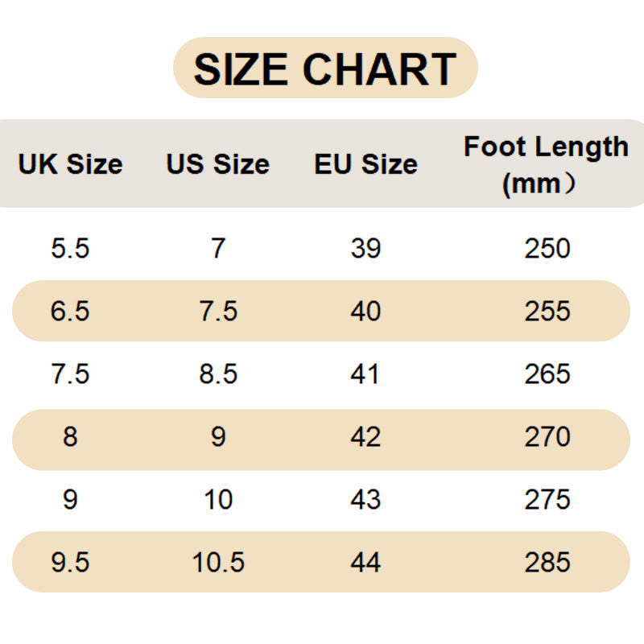644x644 pixels.
Task: Click foot length 250 value
Action: coord(547,249)
